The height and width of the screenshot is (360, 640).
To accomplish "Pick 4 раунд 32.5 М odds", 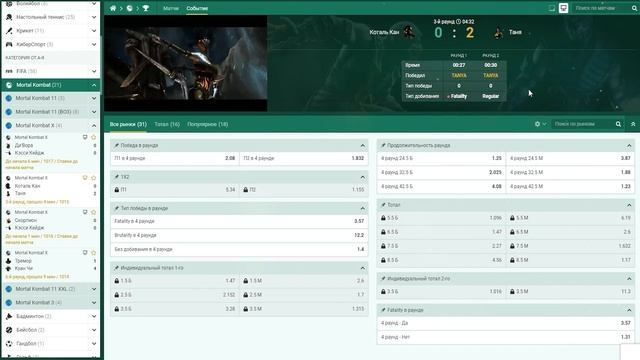I will pos(570,172).
